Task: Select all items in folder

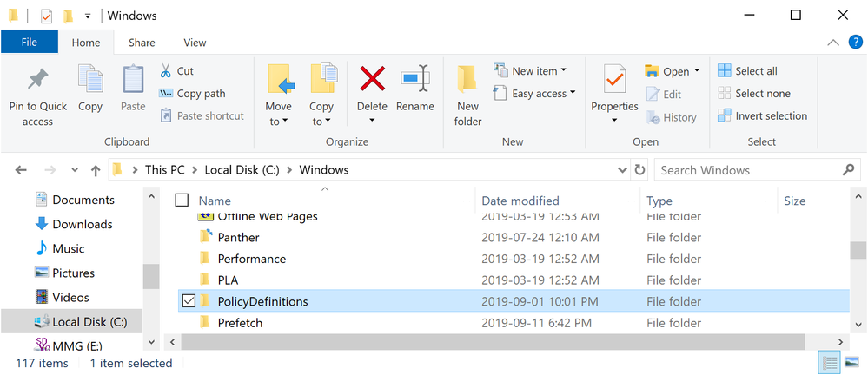Action: click(747, 71)
